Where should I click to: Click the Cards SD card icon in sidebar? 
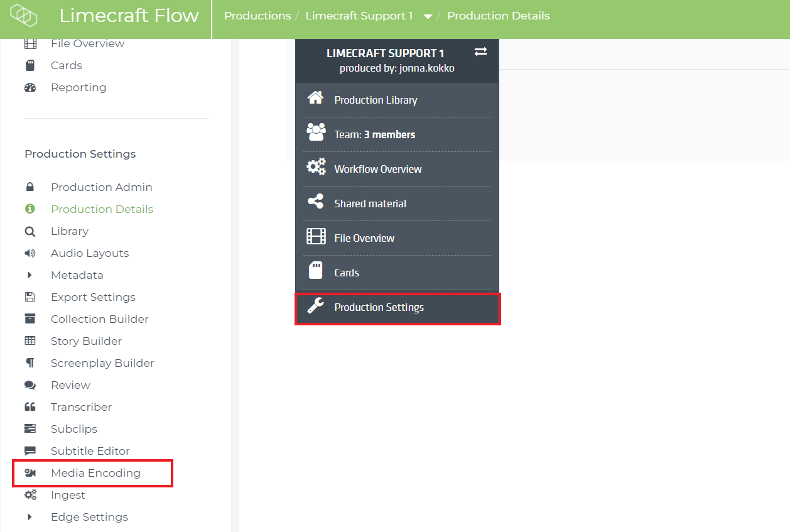pyautogui.click(x=30, y=65)
